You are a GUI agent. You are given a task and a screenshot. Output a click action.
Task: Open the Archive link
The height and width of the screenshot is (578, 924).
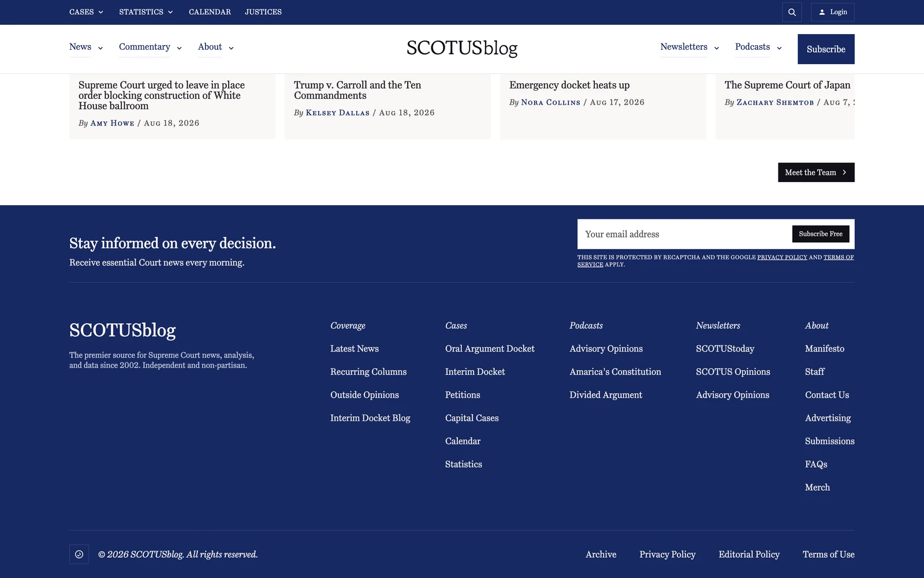(601, 554)
